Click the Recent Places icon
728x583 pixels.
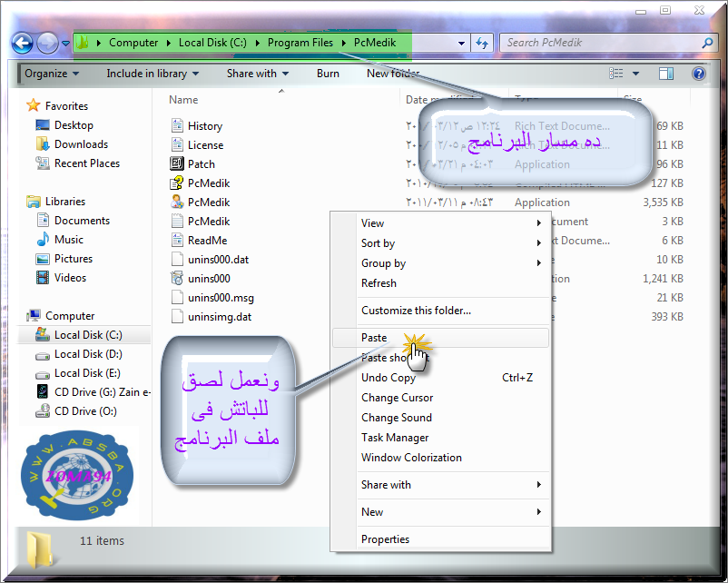point(43,163)
